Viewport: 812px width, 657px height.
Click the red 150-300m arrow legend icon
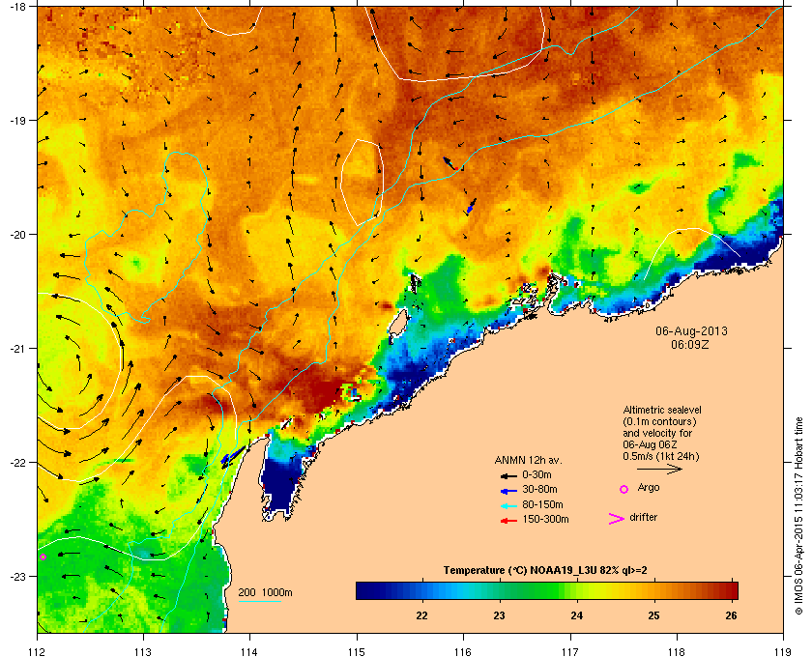(x=508, y=521)
